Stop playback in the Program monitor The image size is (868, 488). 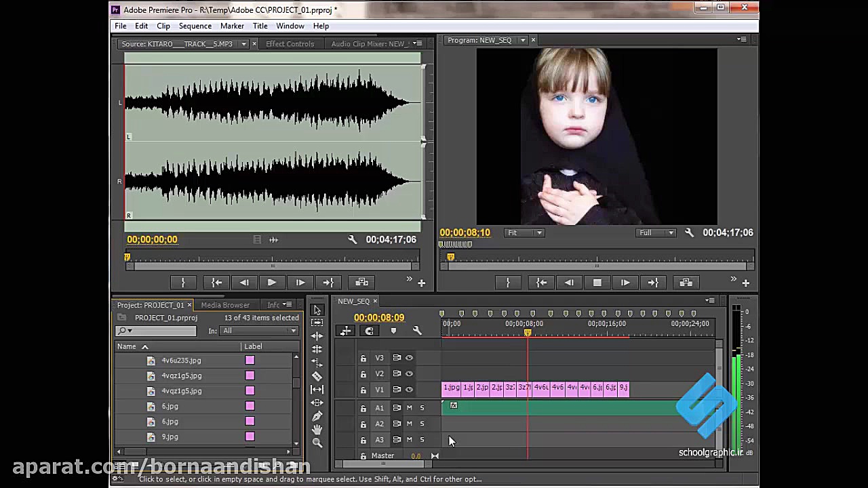pos(597,283)
